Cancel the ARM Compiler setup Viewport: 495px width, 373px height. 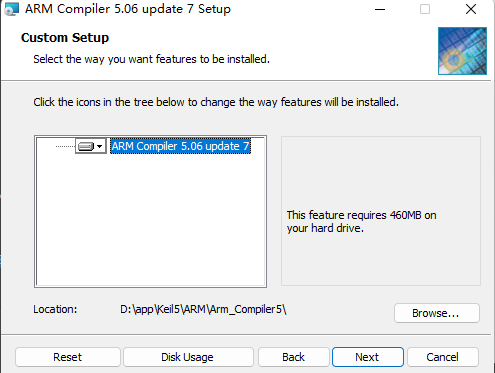point(443,357)
